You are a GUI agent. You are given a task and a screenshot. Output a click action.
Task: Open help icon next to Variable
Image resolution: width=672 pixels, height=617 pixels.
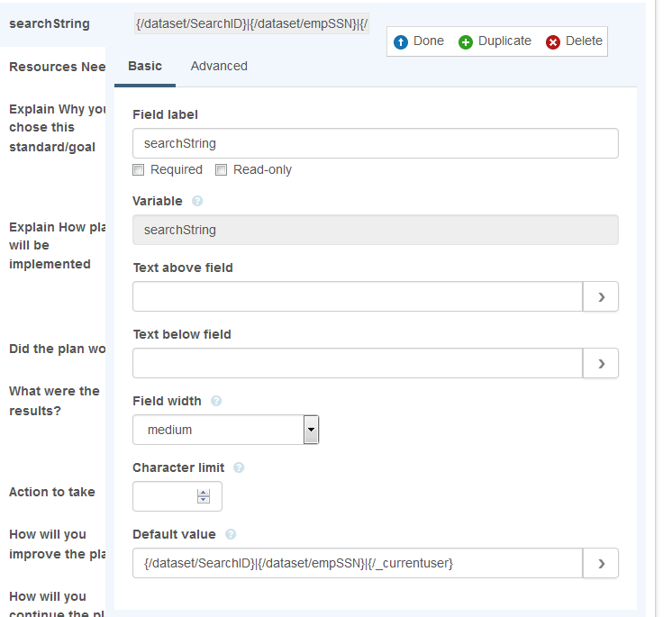click(x=197, y=201)
